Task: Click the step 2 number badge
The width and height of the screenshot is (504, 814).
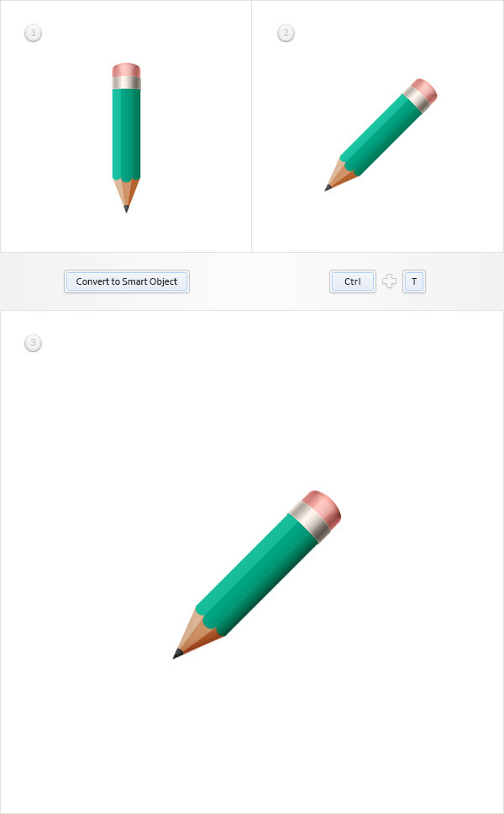Action: [x=286, y=34]
